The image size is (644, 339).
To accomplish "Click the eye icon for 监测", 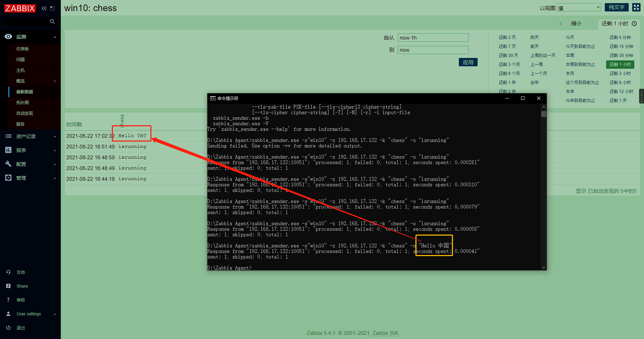I will [x=8, y=36].
